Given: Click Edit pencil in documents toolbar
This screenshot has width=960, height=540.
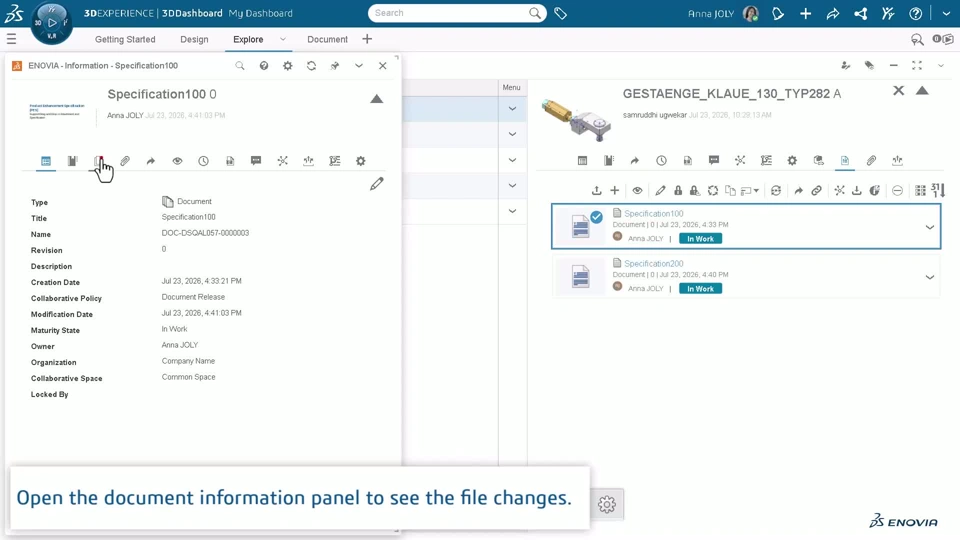Looking at the screenshot, I should 660,190.
